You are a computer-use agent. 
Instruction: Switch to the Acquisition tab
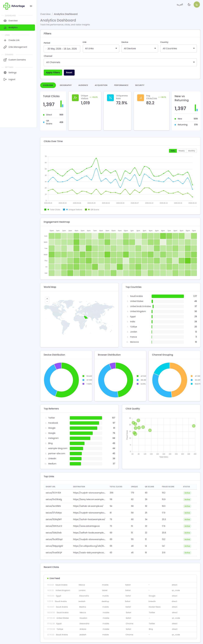[101, 85]
